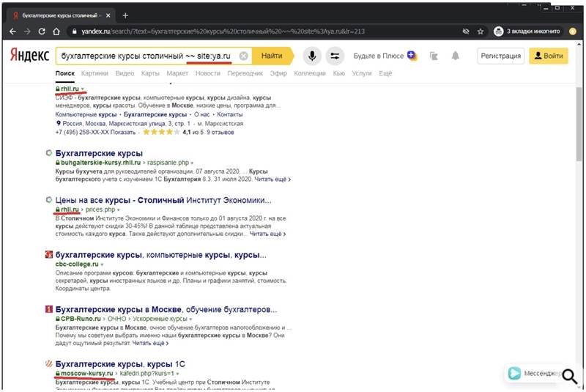Click the Будьте в Плюсе link

tap(379, 56)
